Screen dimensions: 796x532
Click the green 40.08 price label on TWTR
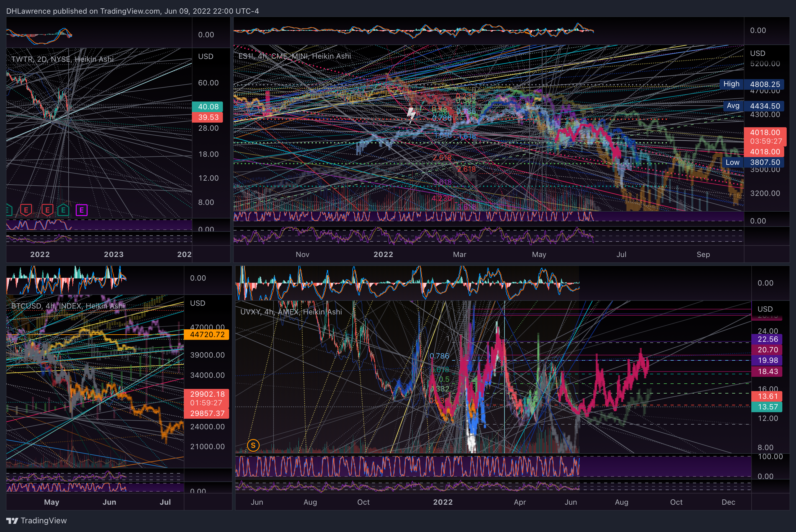point(207,106)
